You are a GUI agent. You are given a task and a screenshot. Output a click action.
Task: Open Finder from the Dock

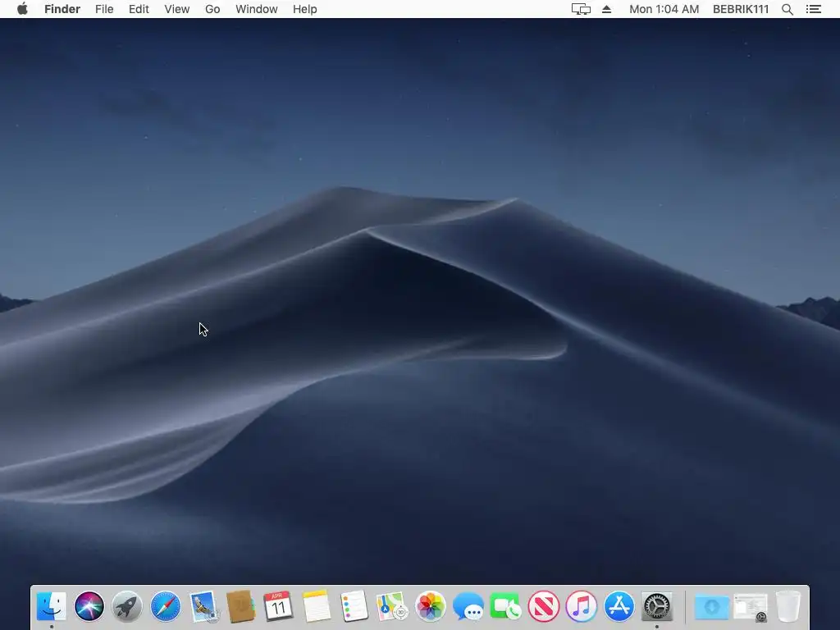[x=52, y=606]
